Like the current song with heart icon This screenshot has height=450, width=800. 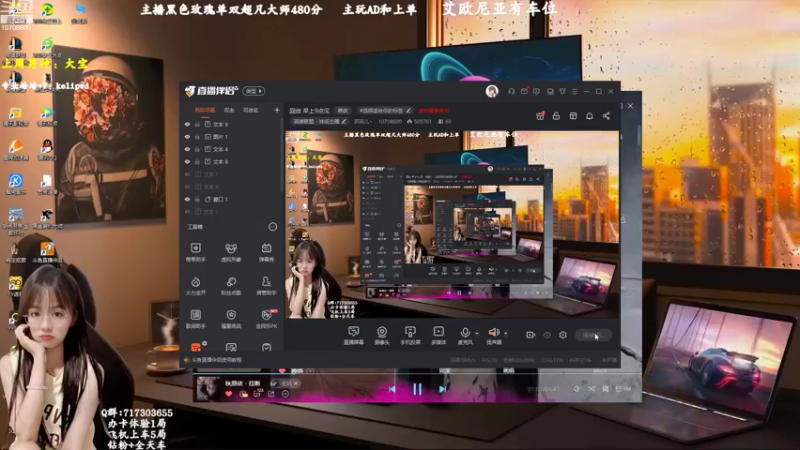click(x=229, y=394)
